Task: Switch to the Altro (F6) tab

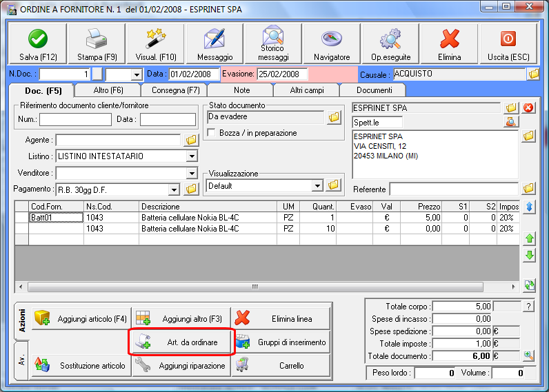Action: 108,90
